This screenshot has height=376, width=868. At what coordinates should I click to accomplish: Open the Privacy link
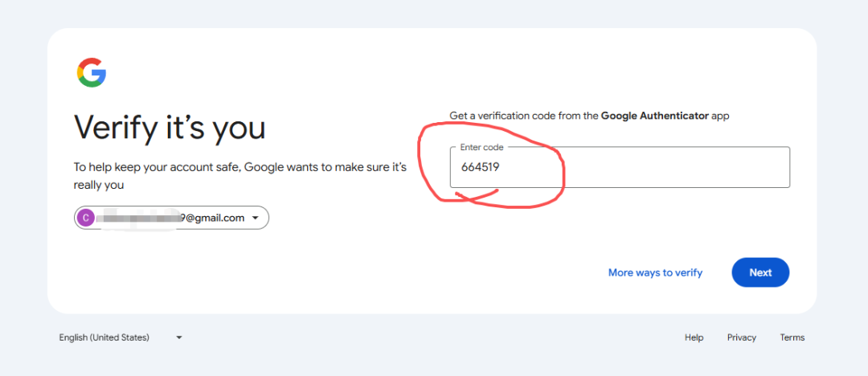coord(741,337)
